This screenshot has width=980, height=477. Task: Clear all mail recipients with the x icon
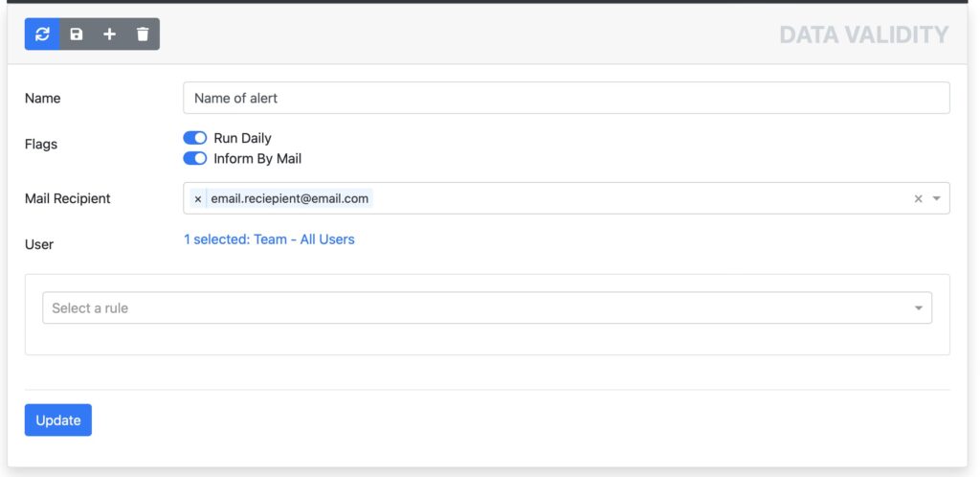pyautogui.click(x=918, y=199)
